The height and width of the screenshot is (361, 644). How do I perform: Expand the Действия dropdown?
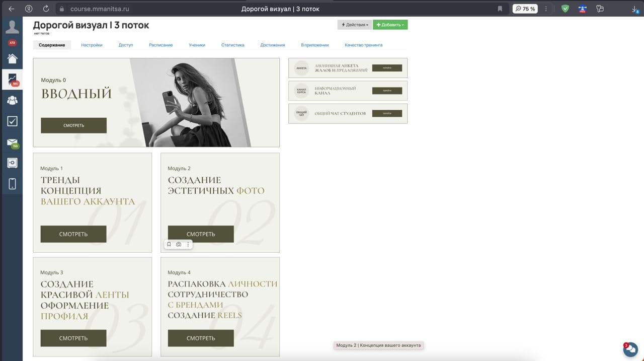point(355,25)
